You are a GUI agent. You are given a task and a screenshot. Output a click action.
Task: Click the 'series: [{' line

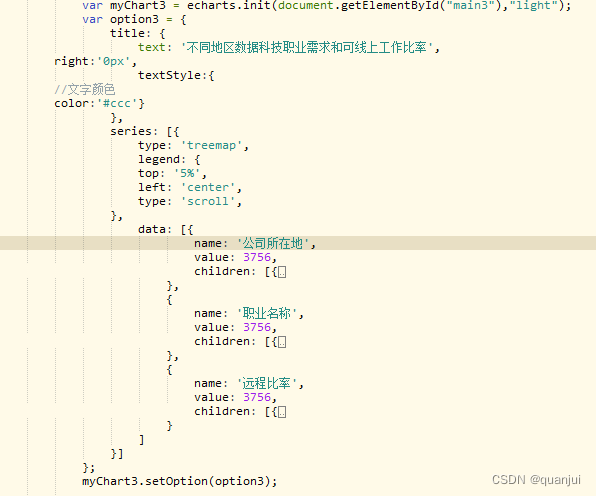pyautogui.click(x=144, y=132)
